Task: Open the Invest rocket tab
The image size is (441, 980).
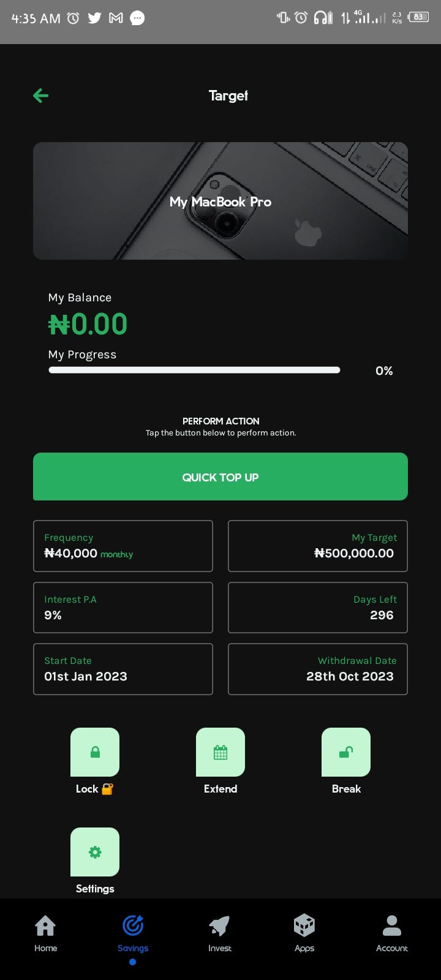Action: click(x=220, y=933)
